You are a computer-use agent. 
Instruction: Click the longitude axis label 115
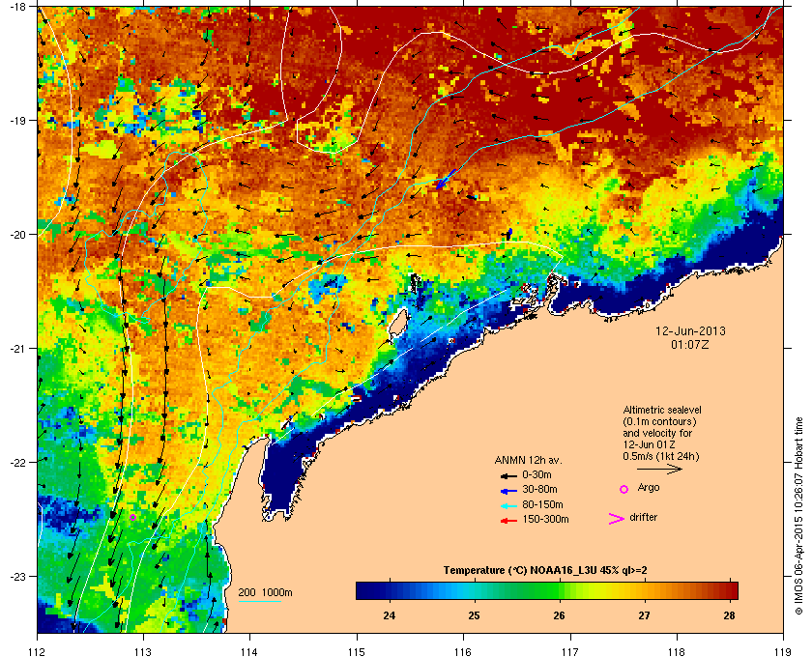tap(357, 652)
